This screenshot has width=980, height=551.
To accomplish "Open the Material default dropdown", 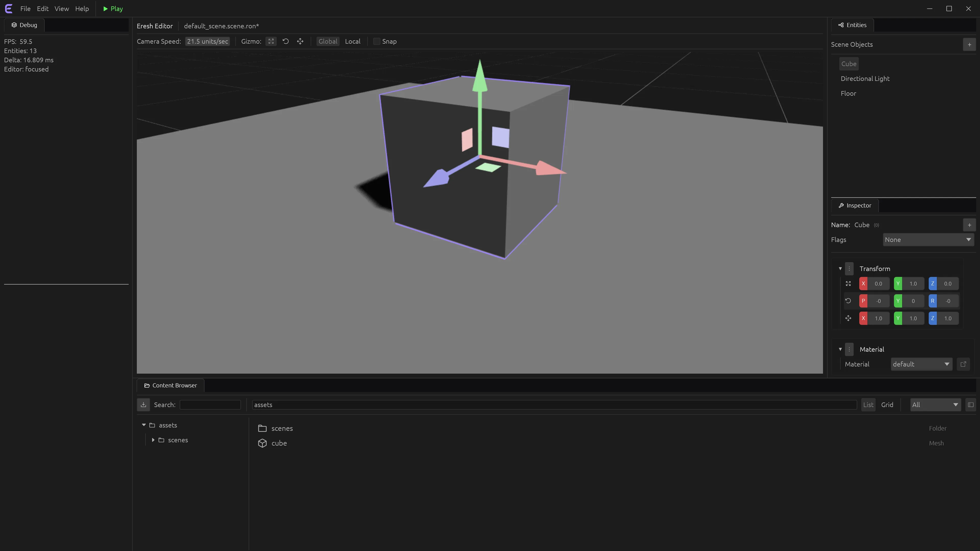I will pos(921,364).
